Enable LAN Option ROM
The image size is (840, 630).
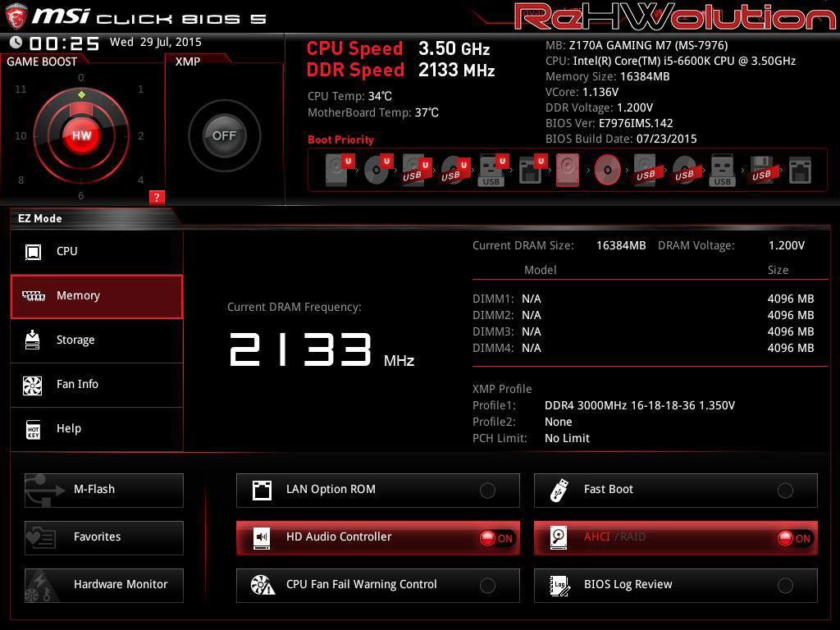click(487, 491)
